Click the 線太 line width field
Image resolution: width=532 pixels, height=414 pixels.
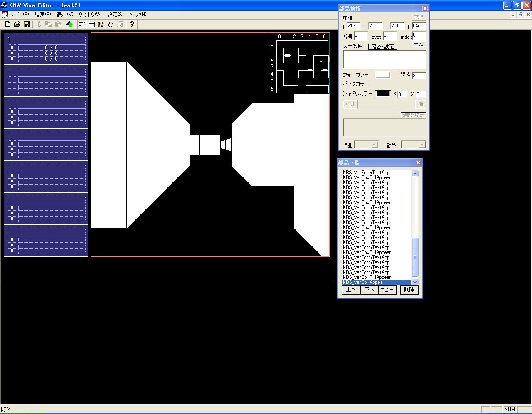pyautogui.click(x=419, y=75)
